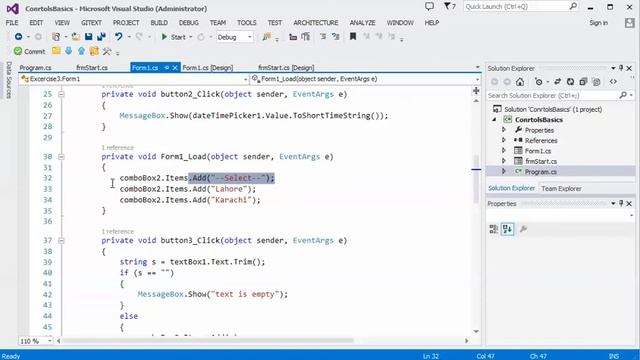640x360 pixels.
Task: Switch to the frmStart.cs [Design] tab
Action: 286,68
